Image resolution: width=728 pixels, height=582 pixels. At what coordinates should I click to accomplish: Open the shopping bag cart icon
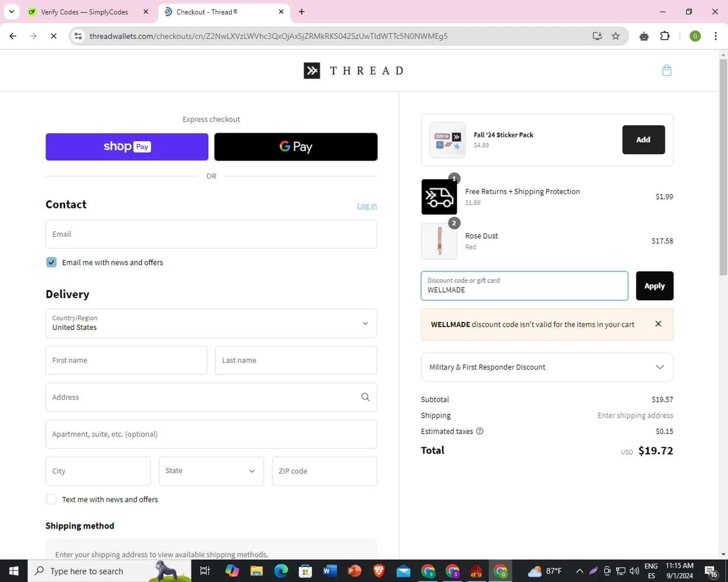point(667,70)
